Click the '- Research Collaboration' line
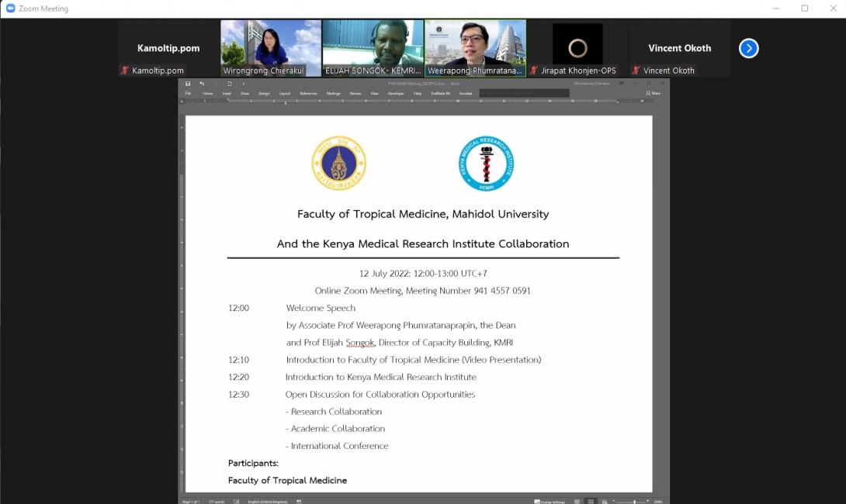The height and width of the screenshot is (504, 846). (334, 411)
